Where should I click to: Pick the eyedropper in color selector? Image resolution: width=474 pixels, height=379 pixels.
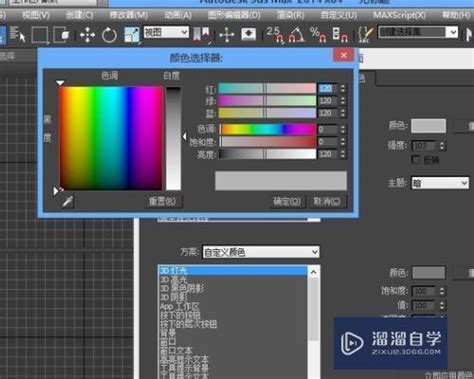[68, 201]
